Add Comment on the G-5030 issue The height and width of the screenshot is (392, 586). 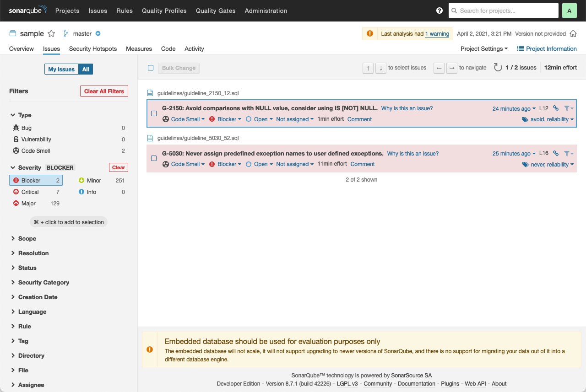(363, 164)
